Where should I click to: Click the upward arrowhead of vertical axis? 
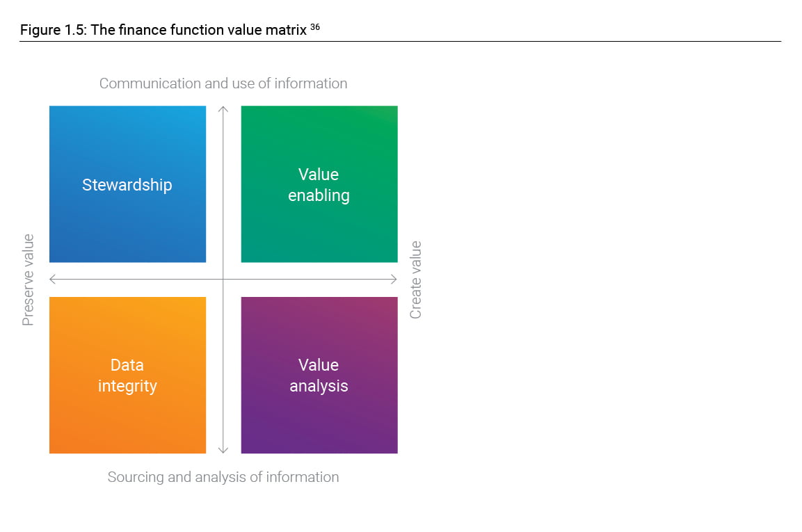click(x=223, y=109)
